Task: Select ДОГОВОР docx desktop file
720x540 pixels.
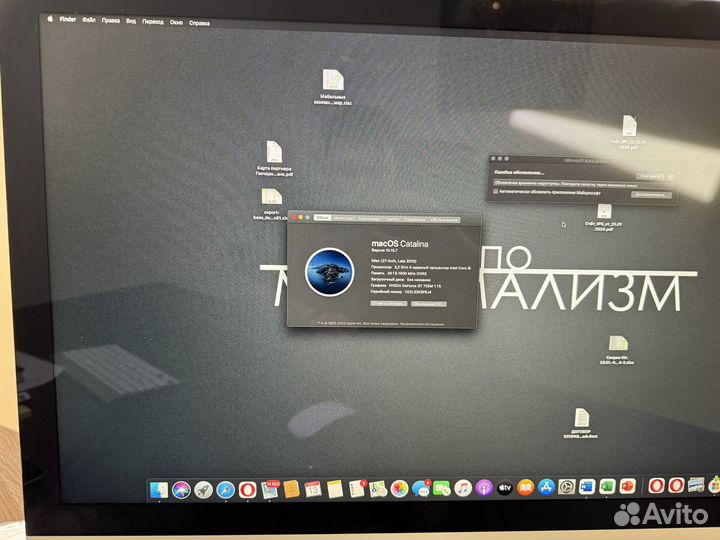Action: pos(581,423)
